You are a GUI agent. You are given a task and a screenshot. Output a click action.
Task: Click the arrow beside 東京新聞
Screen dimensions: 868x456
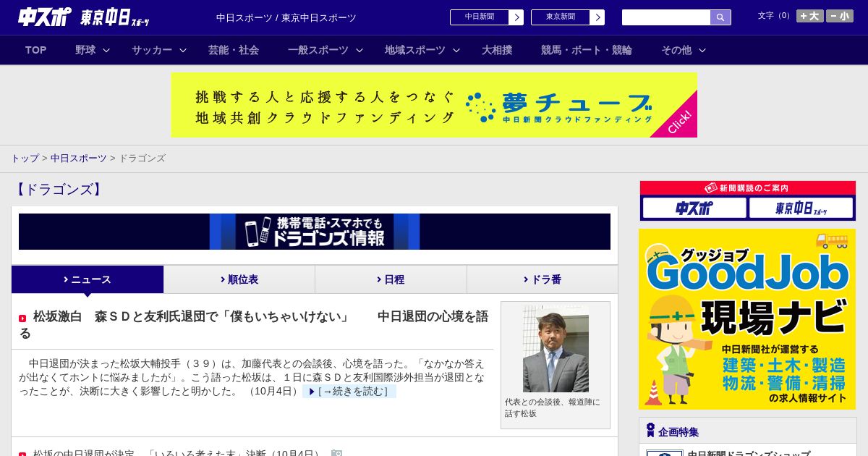[597, 17]
